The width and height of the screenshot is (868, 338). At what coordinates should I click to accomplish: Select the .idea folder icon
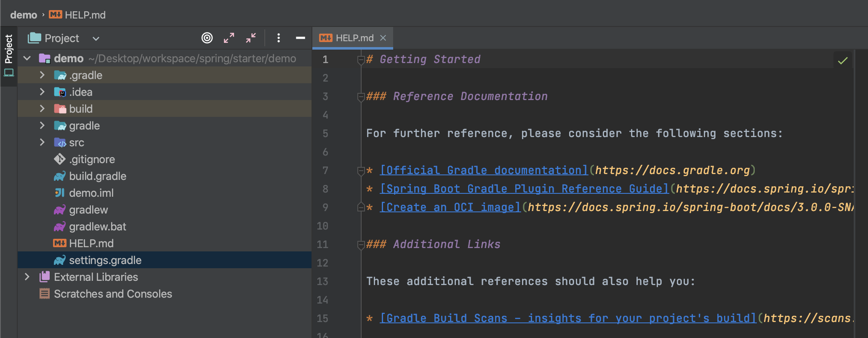[x=60, y=92]
